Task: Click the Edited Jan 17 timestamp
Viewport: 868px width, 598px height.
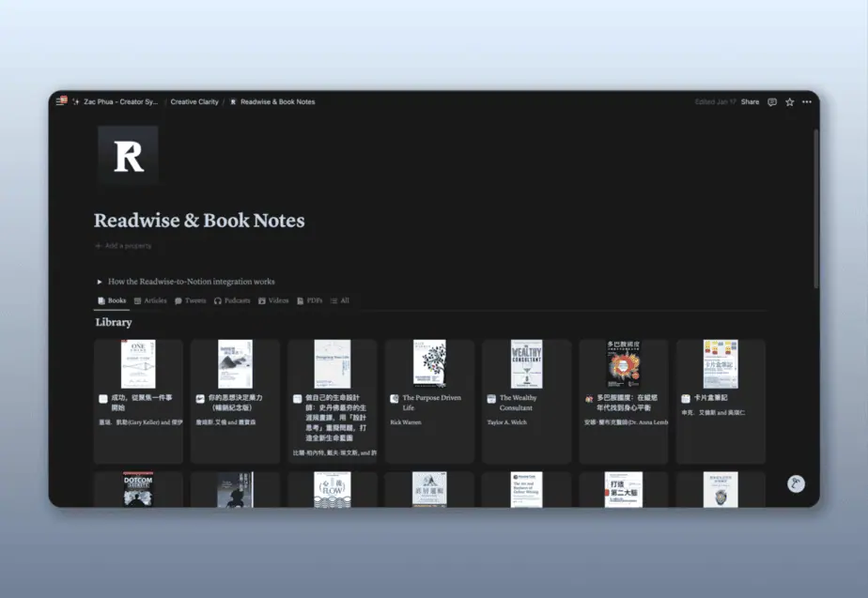Action: [715, 101]
